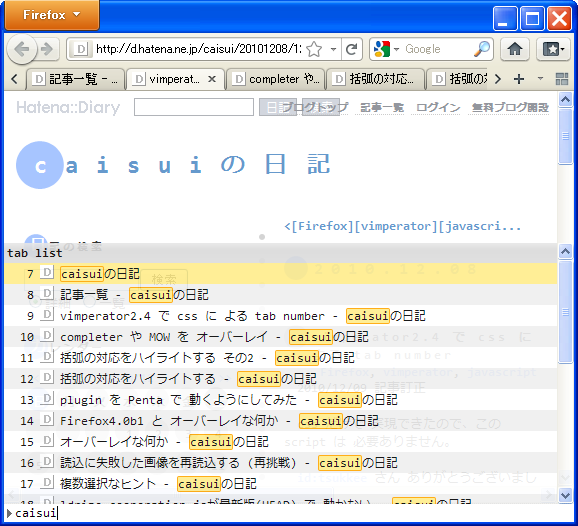Click the Hatena::Diary logo link
Screen dimensions: 578x526
(x=68, y=108)
